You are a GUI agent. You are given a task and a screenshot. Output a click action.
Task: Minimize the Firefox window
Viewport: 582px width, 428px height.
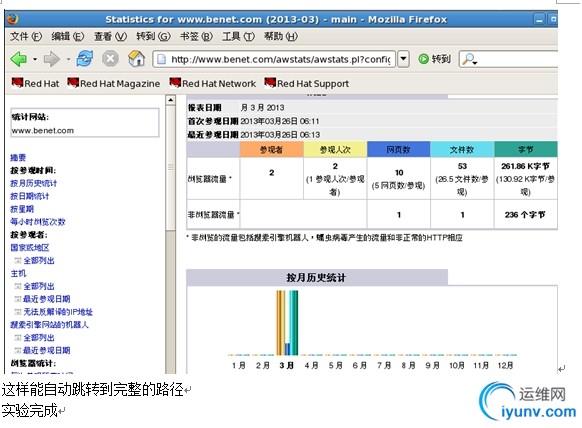pyautogui.click(x=540, y=19)
